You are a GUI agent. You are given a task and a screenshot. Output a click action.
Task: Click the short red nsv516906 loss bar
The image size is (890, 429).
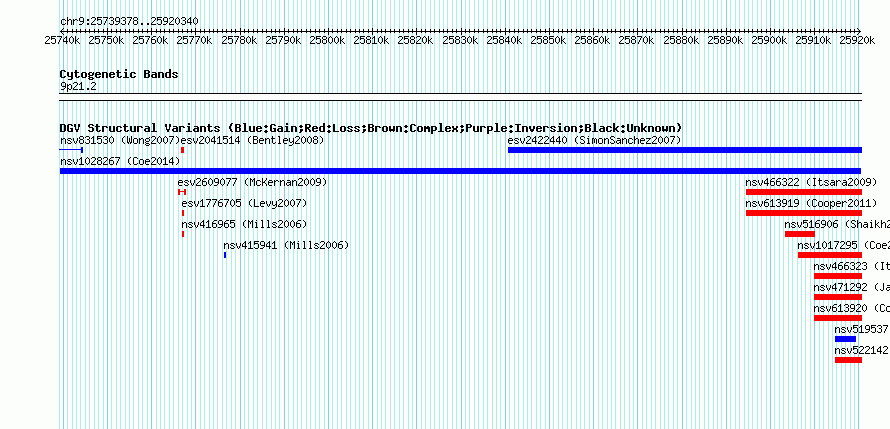pyautogui.click(x=800, y=234)
